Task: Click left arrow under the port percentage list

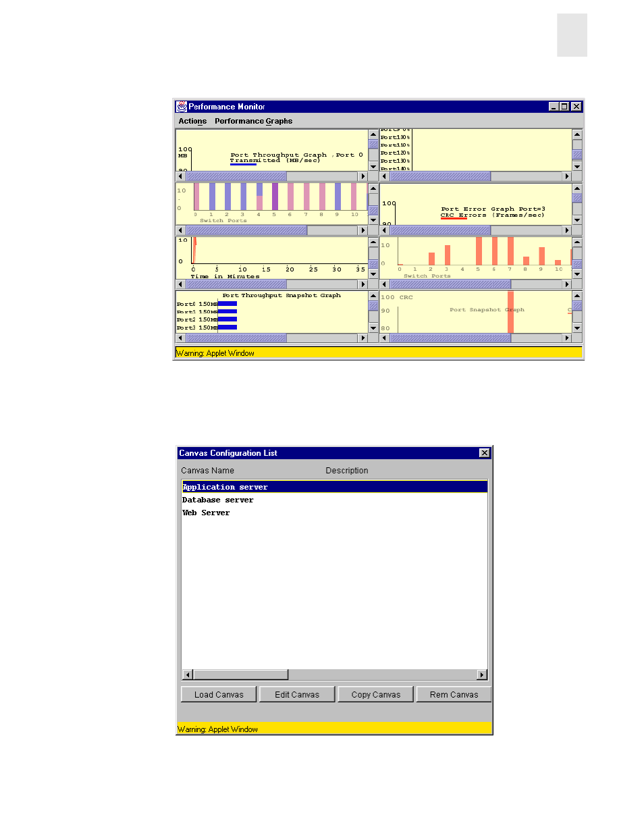Action: coord(385,176)
